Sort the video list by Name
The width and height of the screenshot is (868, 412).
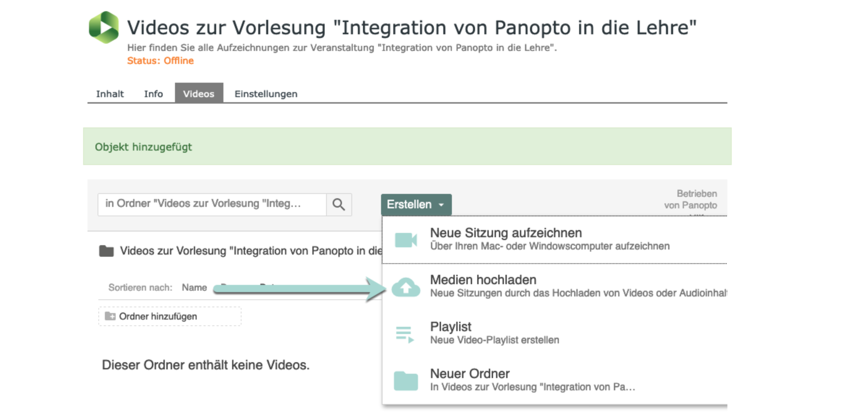coord(194,288)
